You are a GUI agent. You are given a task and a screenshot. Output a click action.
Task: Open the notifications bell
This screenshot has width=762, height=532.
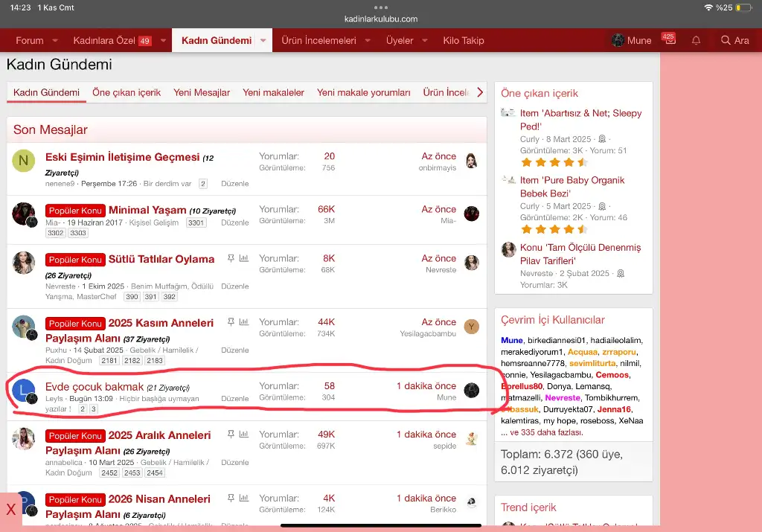(x=696, y=40)
